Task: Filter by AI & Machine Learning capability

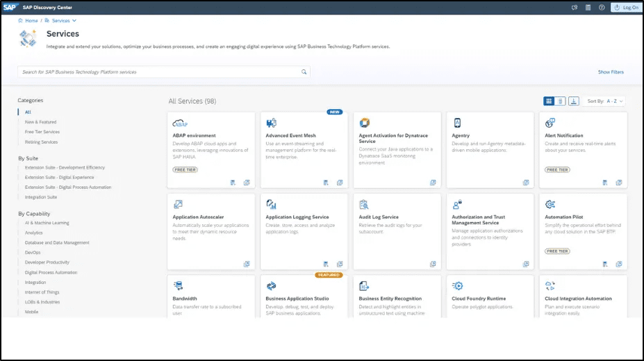Action: click(47, 223)
